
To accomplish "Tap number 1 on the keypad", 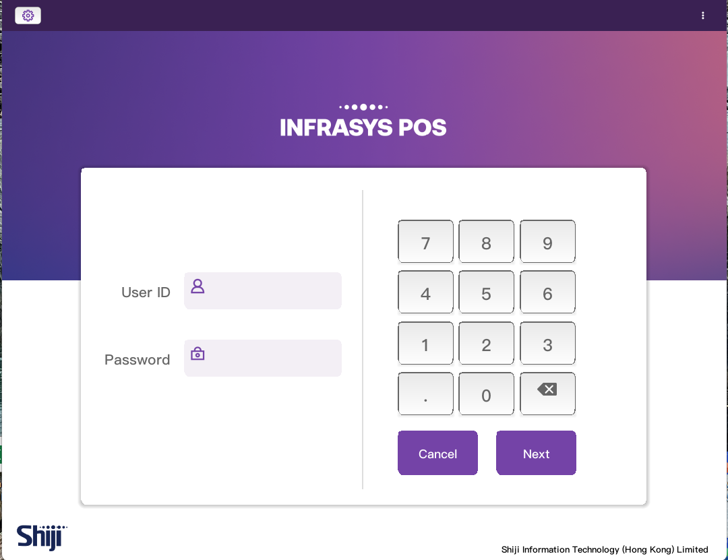I will pyautogui.click(x=425, y=344).
